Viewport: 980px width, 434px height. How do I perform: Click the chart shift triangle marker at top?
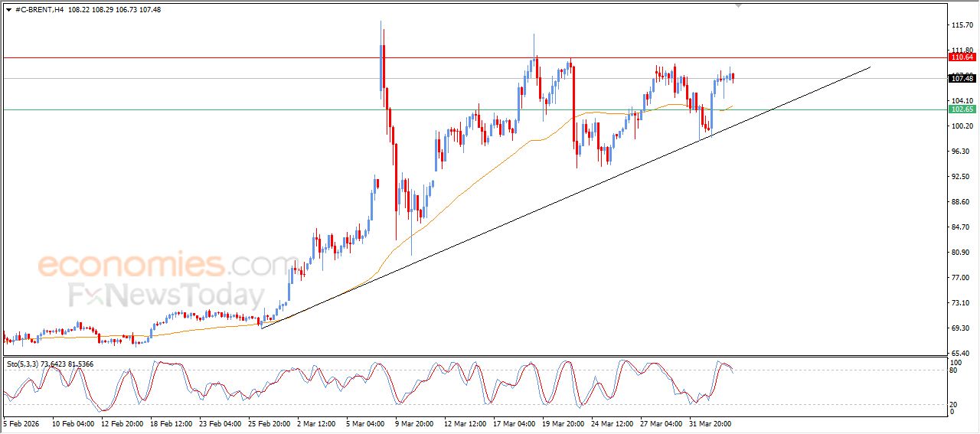[x=738, y=5]
